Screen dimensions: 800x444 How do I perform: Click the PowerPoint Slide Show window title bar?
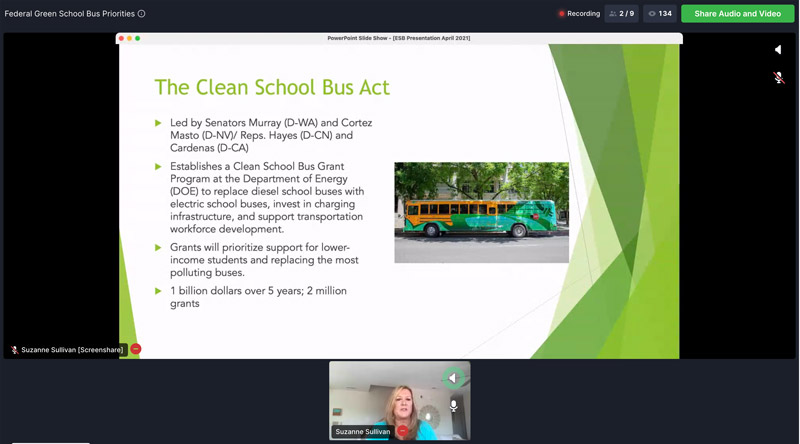398,38
